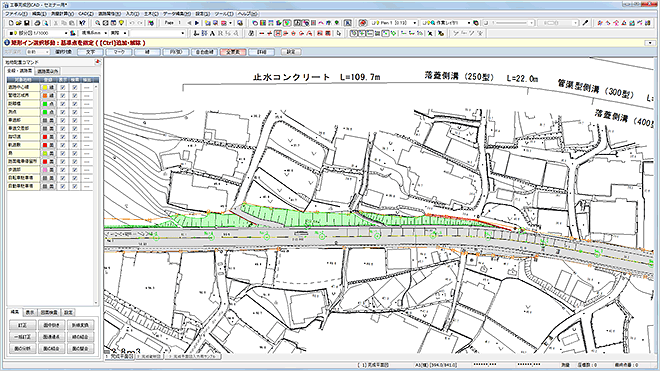660x371 pixels.
Task: Click the マーク button
Action: point(119,52)
